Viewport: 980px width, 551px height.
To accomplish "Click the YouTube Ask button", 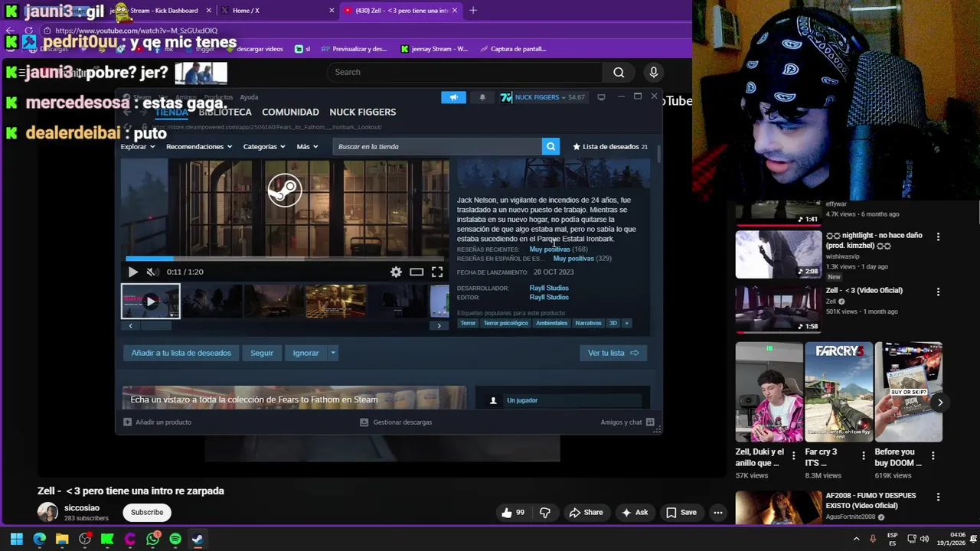I will 635,513.
